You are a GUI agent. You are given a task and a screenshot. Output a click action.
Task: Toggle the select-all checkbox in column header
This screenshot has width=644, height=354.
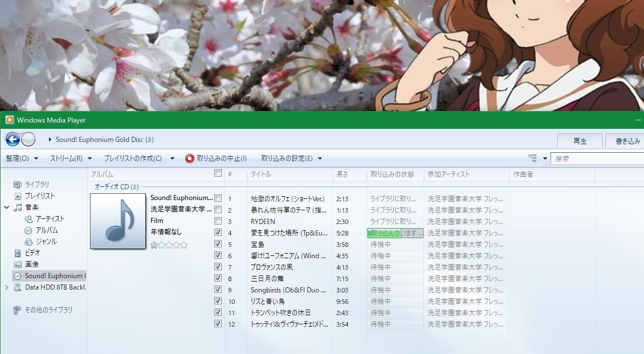218,174
